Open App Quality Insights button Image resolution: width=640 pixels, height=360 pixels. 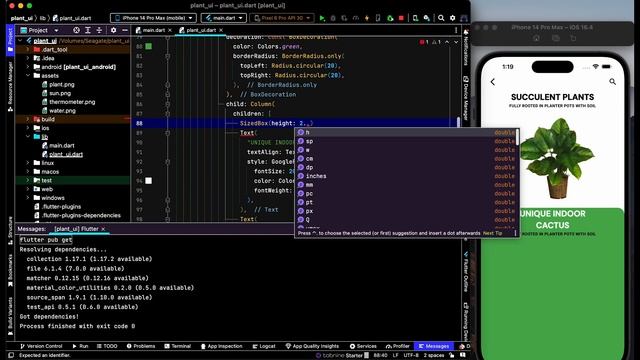pos(312,346)
